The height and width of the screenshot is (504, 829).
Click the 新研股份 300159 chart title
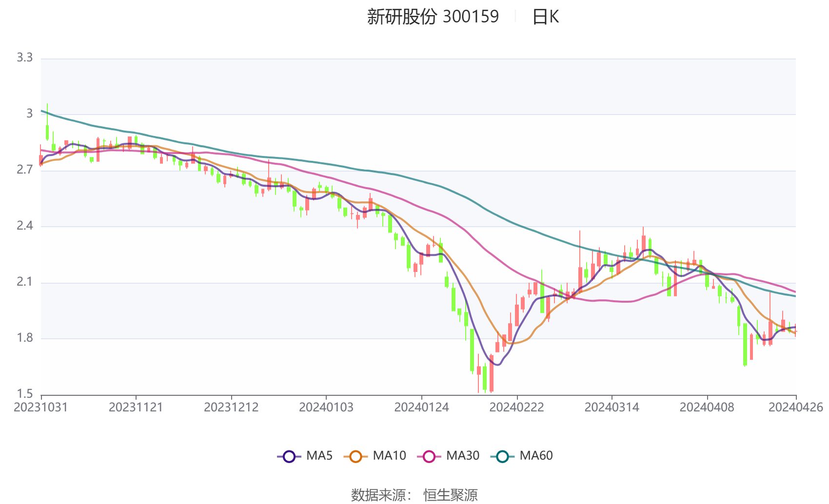433,17
